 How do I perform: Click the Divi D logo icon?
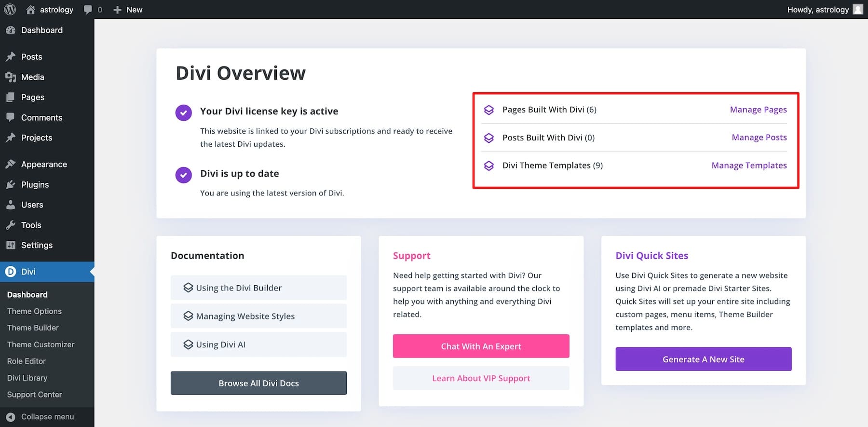[x=11, y=272]
